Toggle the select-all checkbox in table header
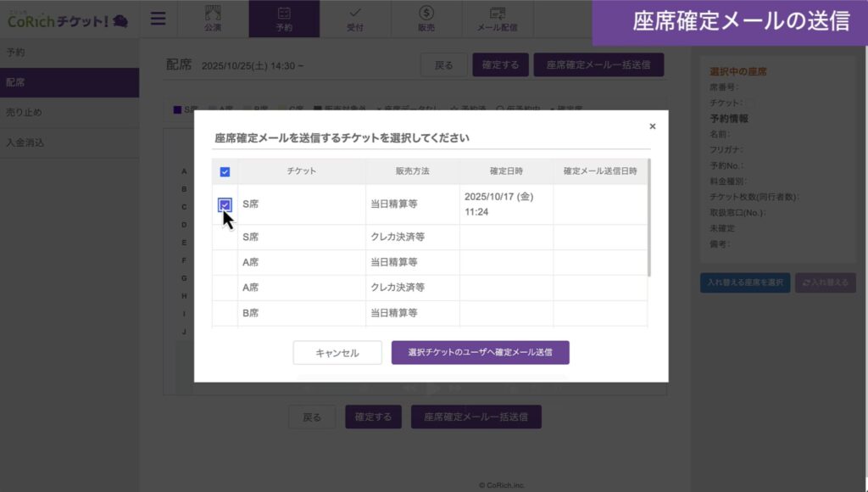This screenshot has width=868, height=492. 225,171
